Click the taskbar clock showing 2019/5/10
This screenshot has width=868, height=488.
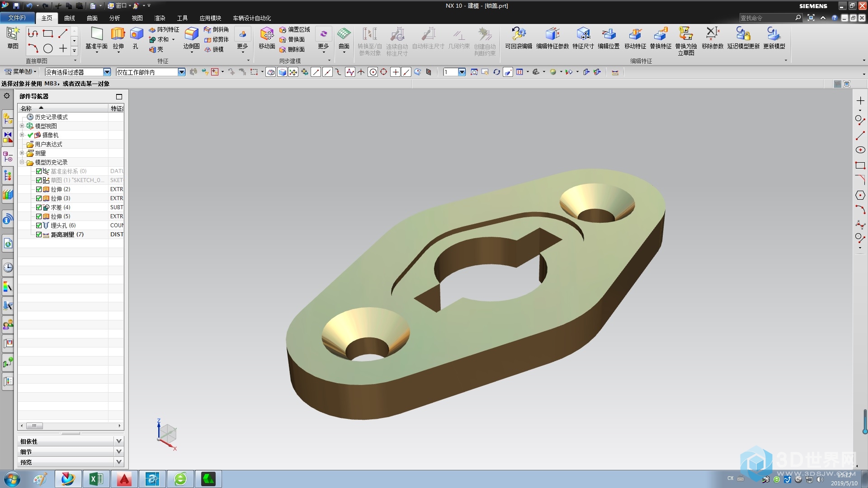[x=844, y=479]
